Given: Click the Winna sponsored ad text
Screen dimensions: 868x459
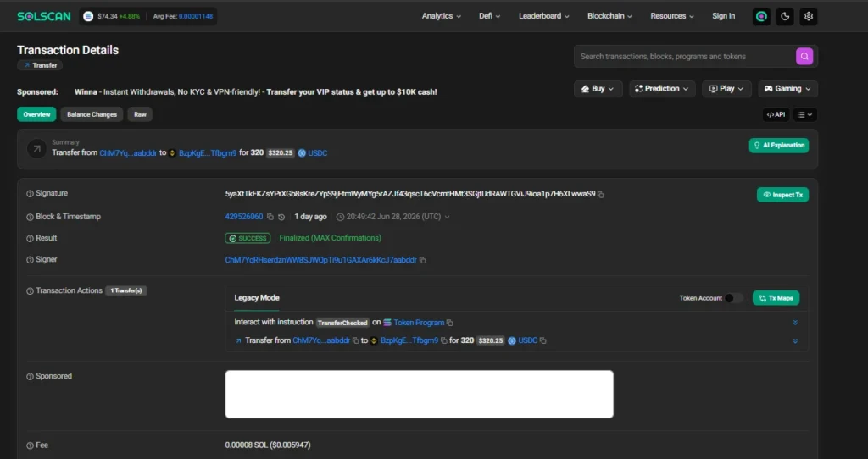Looking at the screenshot, I should (256, 91).
